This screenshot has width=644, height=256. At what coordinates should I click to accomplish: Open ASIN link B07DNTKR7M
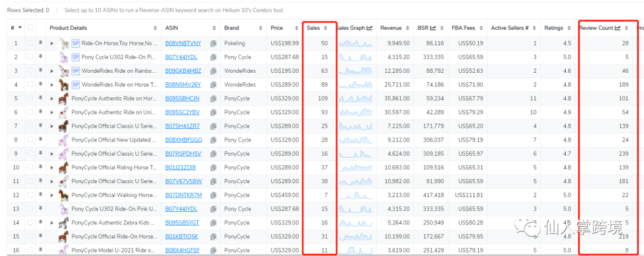click(184, 195)
